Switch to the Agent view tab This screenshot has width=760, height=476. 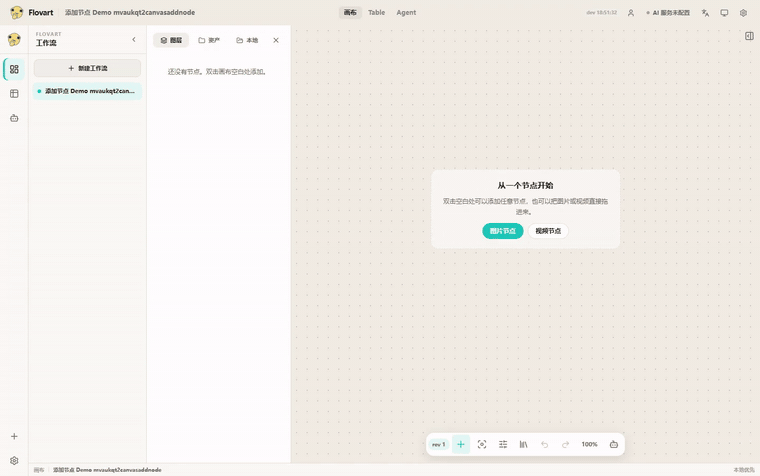coord(406,13)
